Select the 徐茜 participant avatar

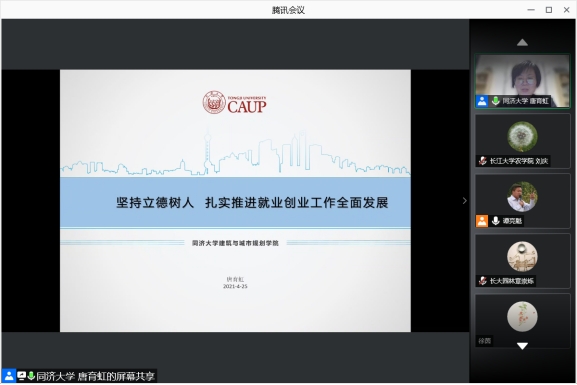[x=522, y=317]
